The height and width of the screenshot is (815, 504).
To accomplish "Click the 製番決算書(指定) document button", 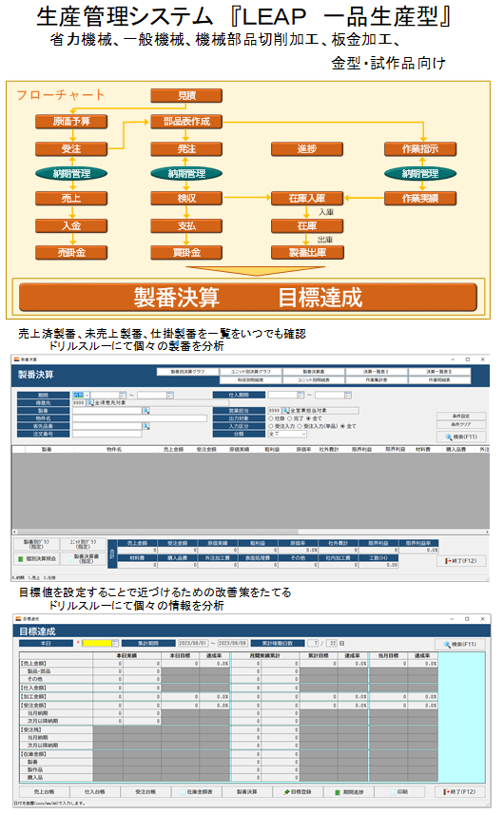I will [x=83, y=559].
